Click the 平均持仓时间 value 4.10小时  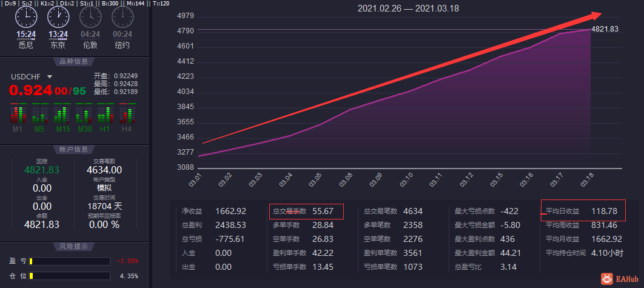tap(608, 253)
